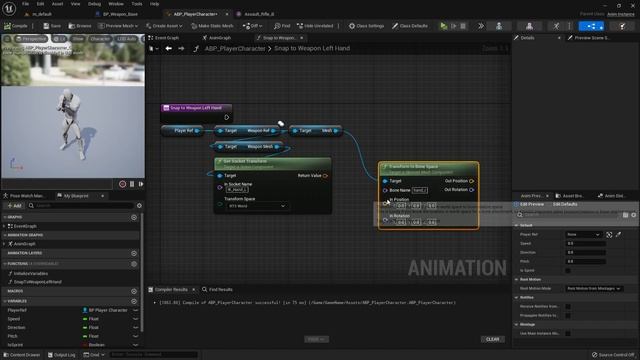Screen dimensions: 640x360
Task: Click the Compile toolbar button
Action: [16, 26]
